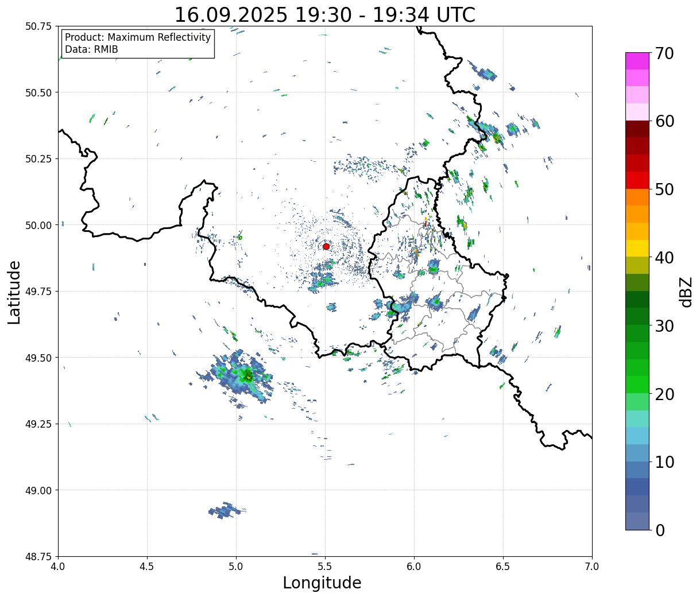
Task: Click the date and time title
Action: 325,14
